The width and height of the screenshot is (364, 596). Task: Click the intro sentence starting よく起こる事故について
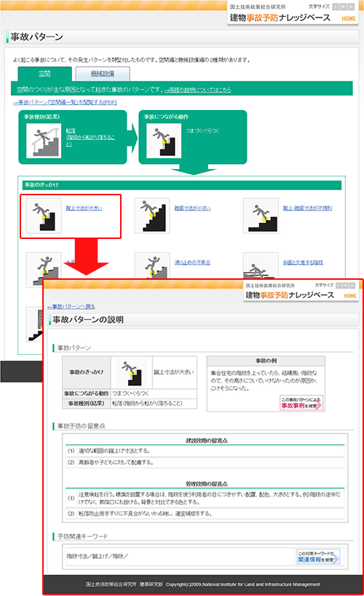[132, 60]
